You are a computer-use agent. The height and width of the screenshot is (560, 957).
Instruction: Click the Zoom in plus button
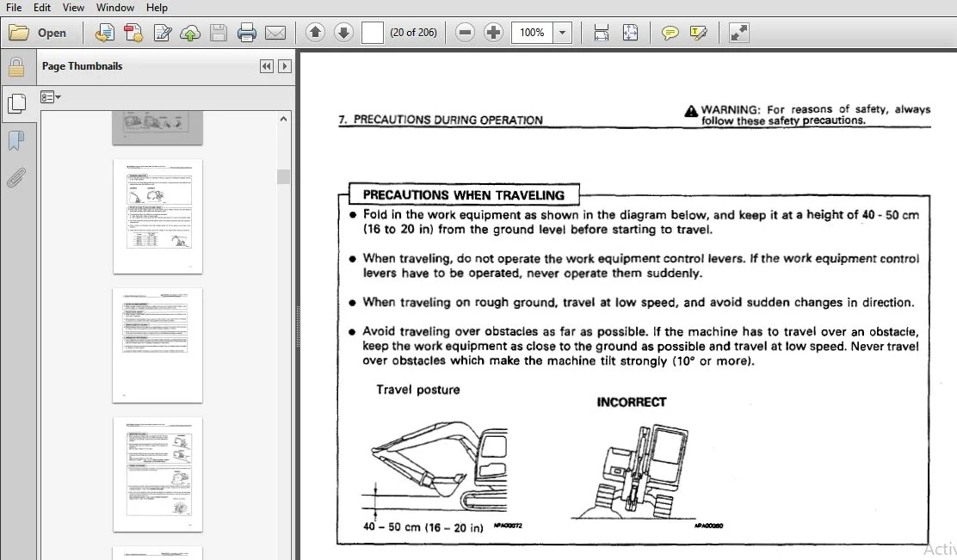coord(493,33)
